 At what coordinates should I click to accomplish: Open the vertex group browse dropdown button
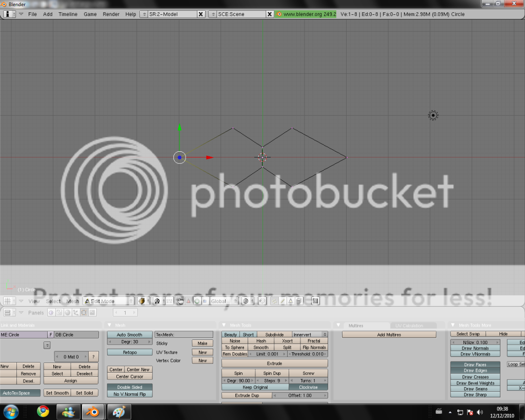[x=47, y=345]
